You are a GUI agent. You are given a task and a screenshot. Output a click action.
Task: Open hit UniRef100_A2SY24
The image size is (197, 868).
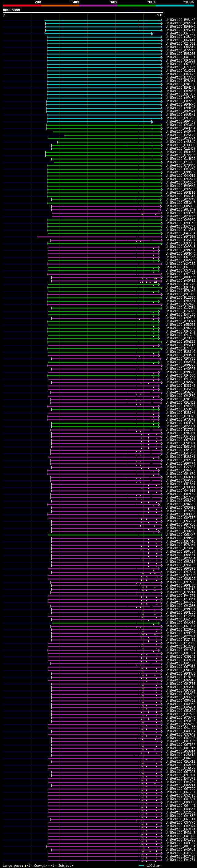click(180, 138)
